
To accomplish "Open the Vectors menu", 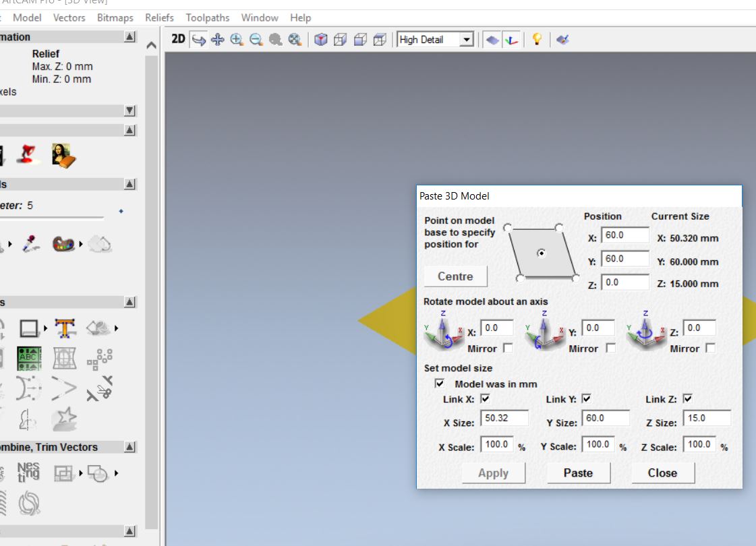I will point(69,18).
